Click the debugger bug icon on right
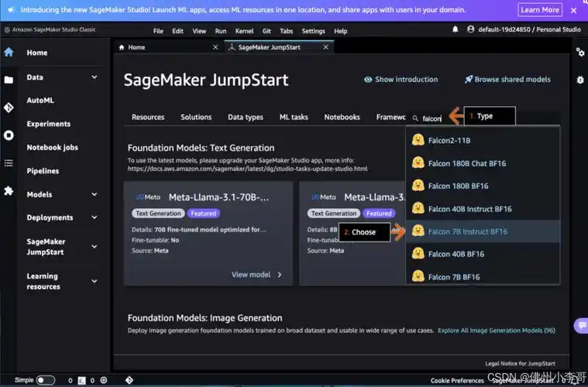The width and height of the screenshot is (588, 387). 579,80
